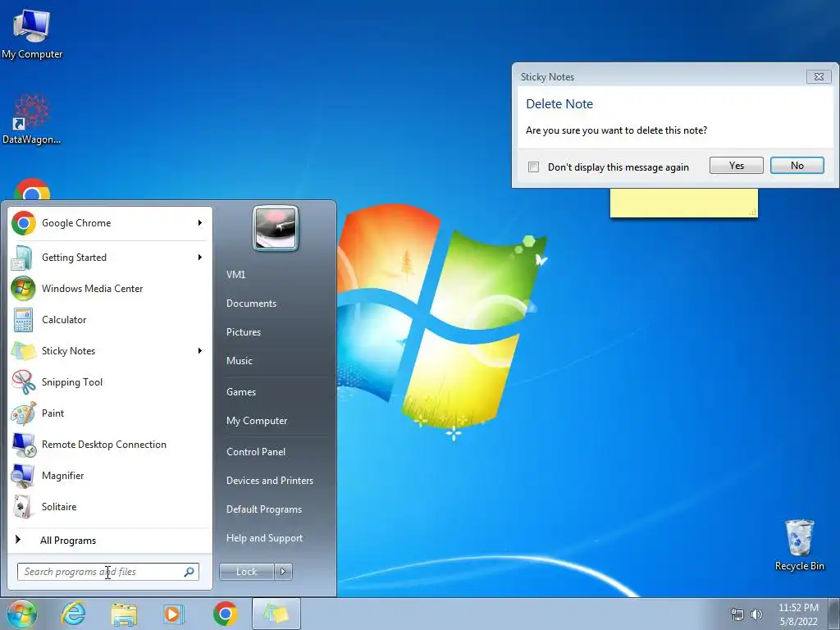Launch Calculator from Start menu
Image resolution: width=840 pixels, height=630 pixels.
tap(110, 320)
